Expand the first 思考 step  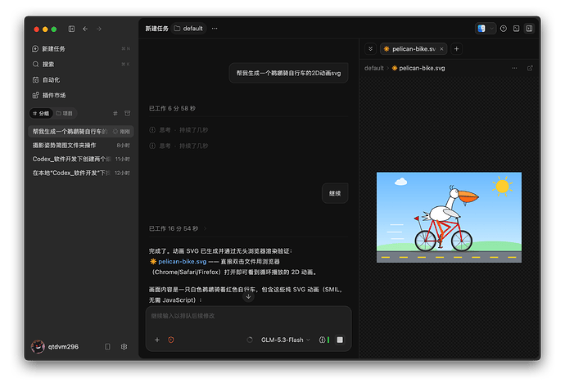(x=179, y=130)
